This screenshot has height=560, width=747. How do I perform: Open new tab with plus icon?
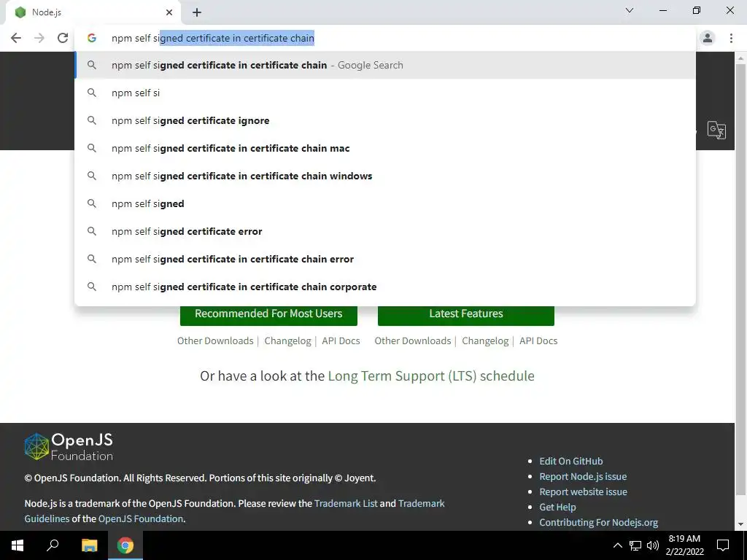click(197, 12)
